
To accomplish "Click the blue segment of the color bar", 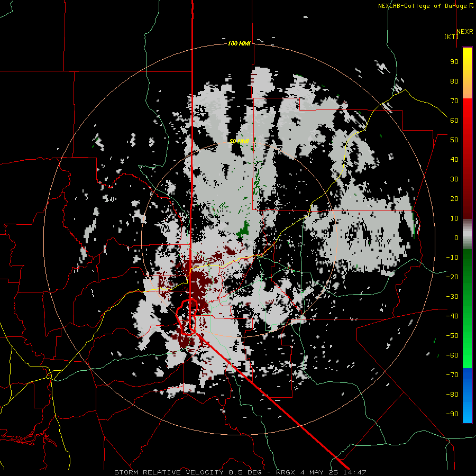I will click(467, 396).
